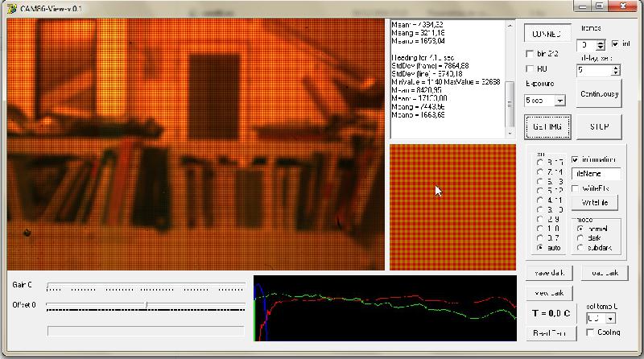Click into the frames count field

pos(587,45)
